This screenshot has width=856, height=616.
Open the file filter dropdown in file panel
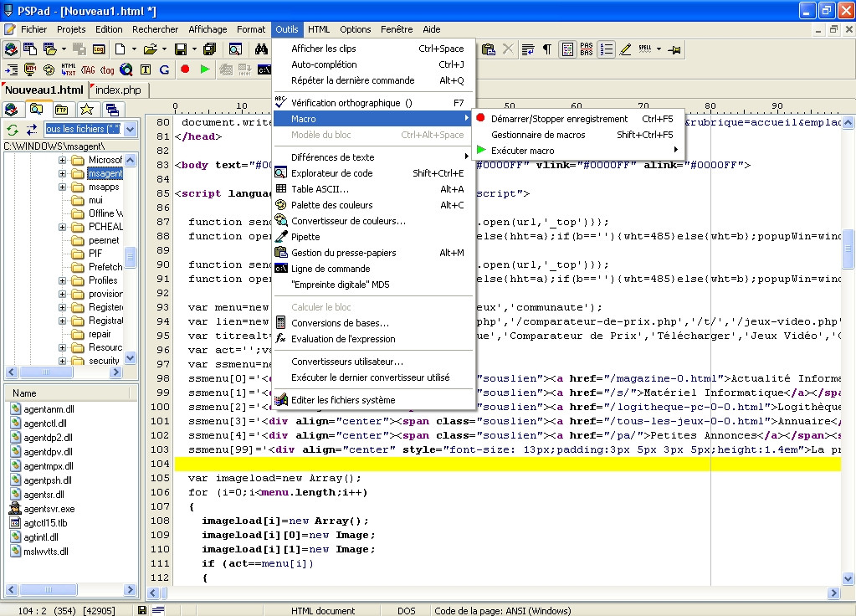pos(130,129)
